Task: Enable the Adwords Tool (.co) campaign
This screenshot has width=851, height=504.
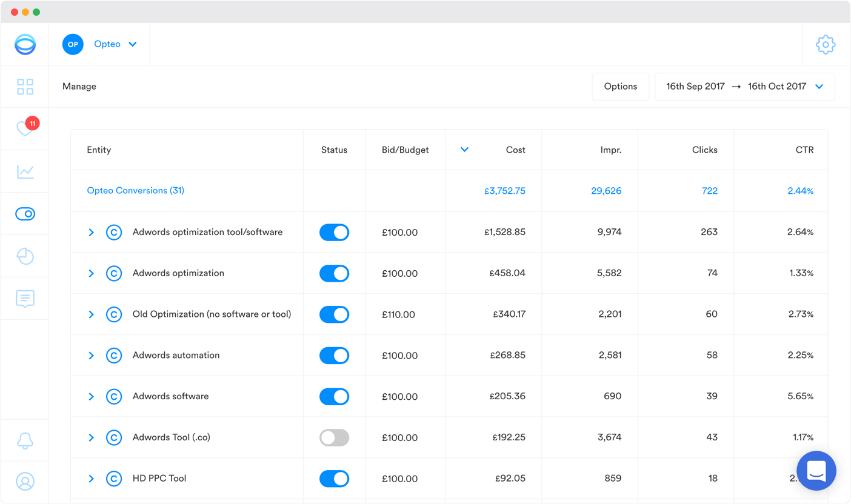Action: pyautogui.click(x=335, y=437)
